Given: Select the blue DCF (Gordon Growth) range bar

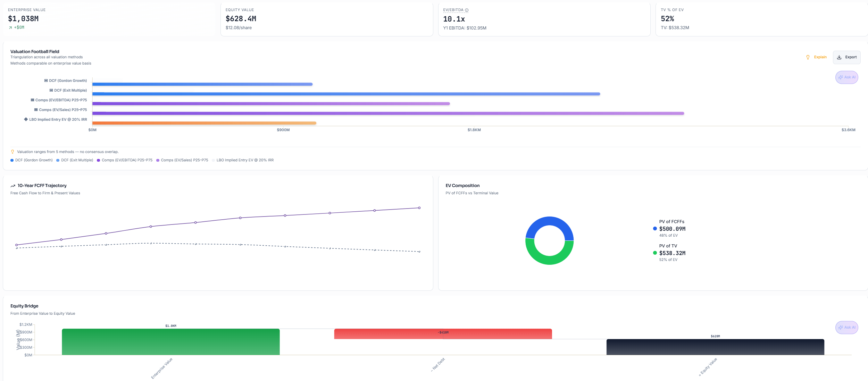Looking at the screenshot, I should 202,84.
